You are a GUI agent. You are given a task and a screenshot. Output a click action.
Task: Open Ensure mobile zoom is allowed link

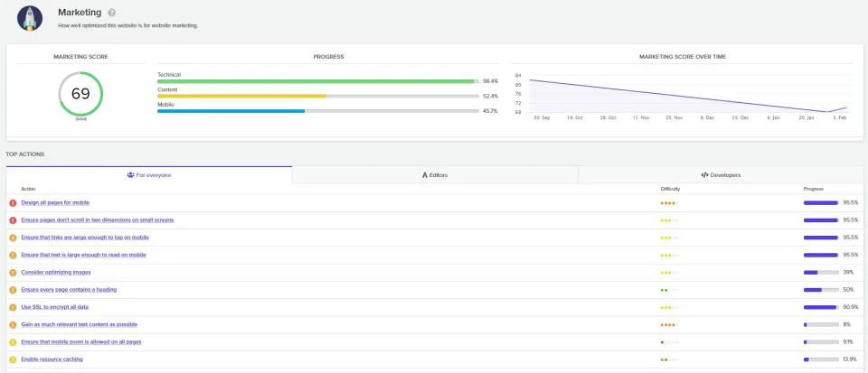coord(81,342)
